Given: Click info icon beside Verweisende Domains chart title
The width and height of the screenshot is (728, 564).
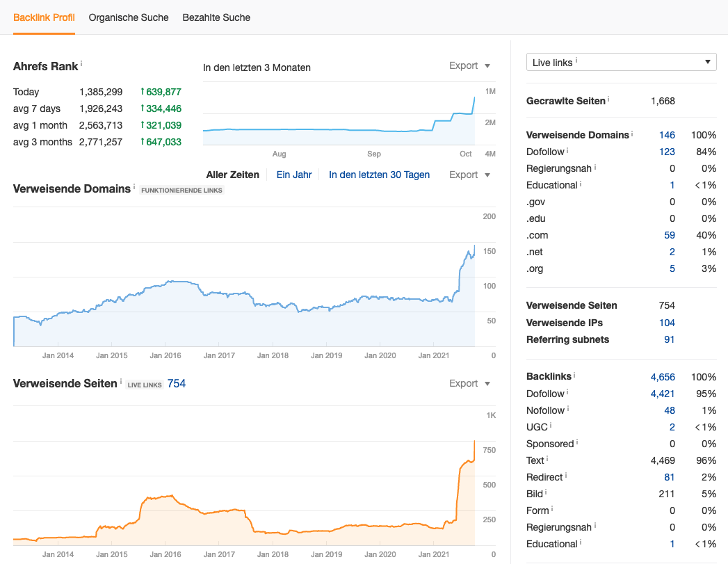Looking at the screenshot, I should [134, 187].
